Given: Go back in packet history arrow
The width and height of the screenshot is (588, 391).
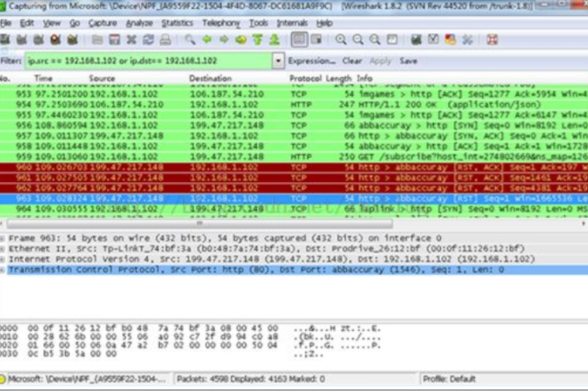Looking at the screenshot, I should click(x=207, y=40).
